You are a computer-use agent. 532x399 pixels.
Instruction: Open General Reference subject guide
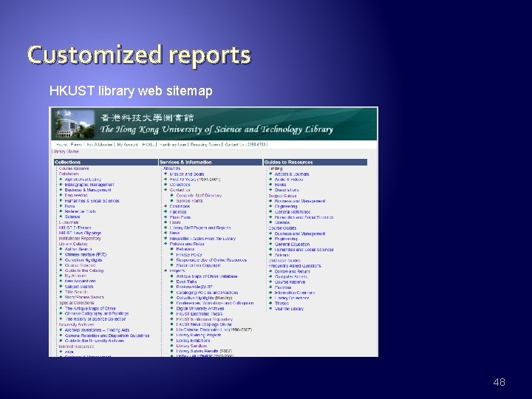[293, 212]
